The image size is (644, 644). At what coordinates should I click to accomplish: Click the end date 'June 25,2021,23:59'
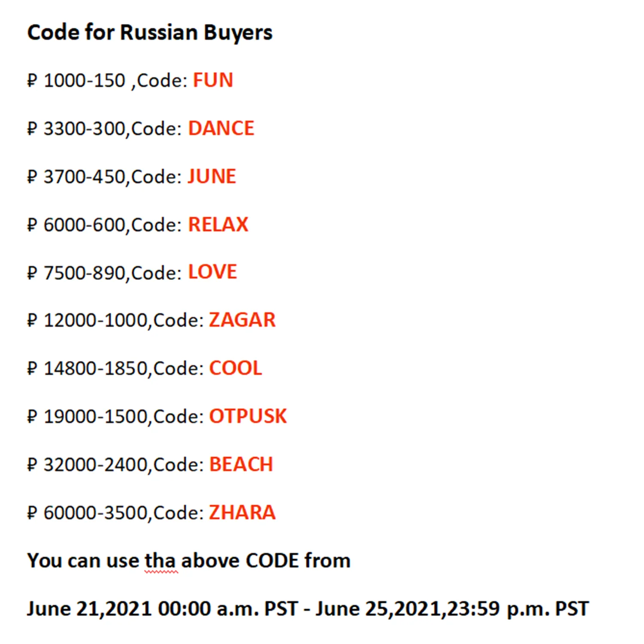pos(408,609)
